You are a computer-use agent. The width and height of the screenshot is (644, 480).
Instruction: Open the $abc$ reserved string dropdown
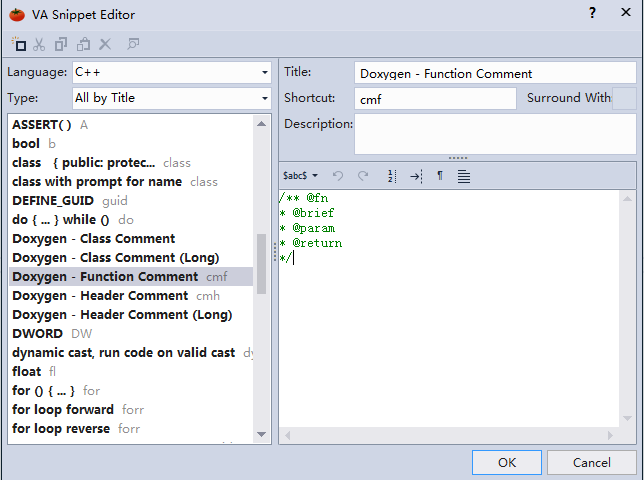click(x=300, y=176)
